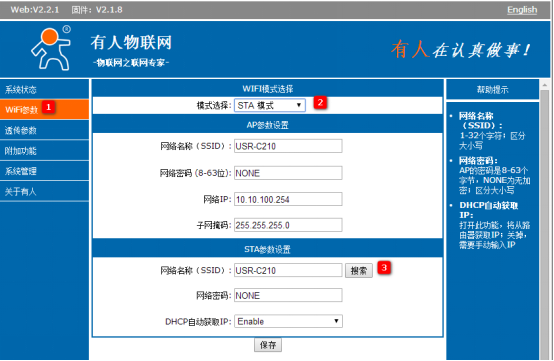Click the AP network password field
Image resolution: width=554 pixels, height=361 pixels.
[288, 173]
